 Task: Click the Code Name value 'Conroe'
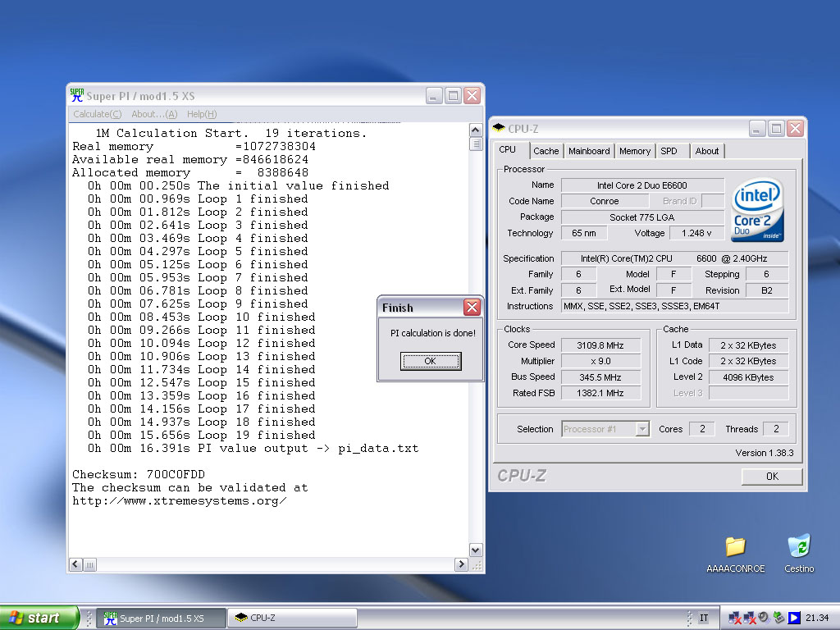point(605,201)
